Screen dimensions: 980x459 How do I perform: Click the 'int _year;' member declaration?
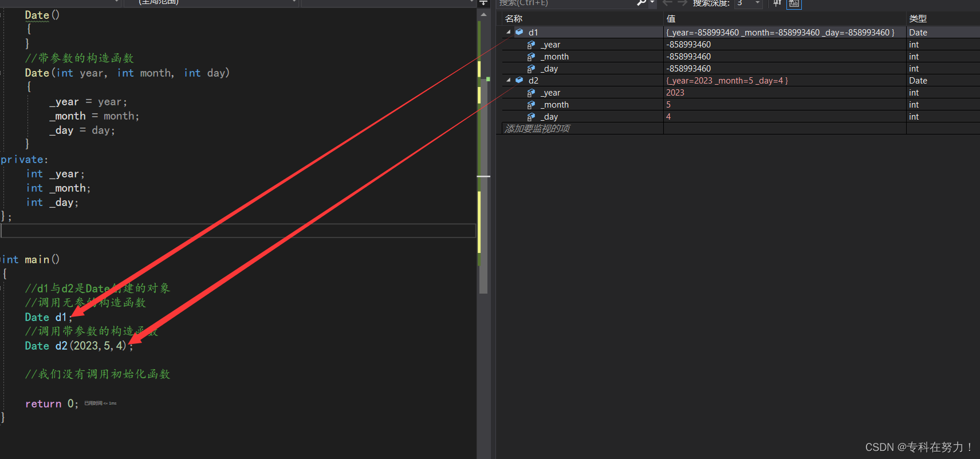coord(55,174)
